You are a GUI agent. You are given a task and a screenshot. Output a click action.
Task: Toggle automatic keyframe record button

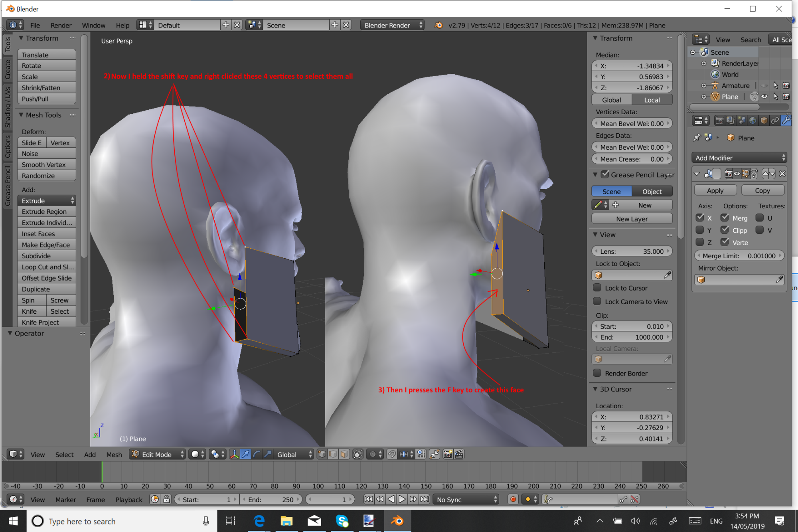(513, 499)
